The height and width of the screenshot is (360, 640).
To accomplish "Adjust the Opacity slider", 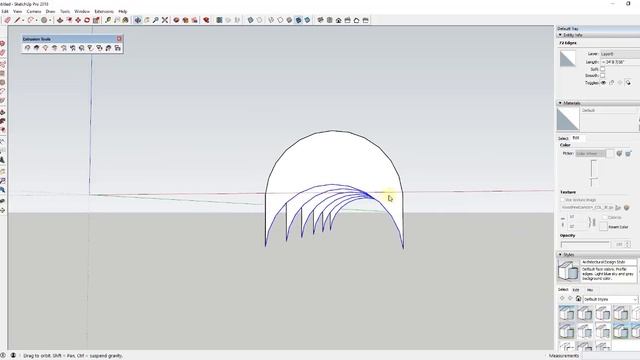I will (x=585, y=244).
